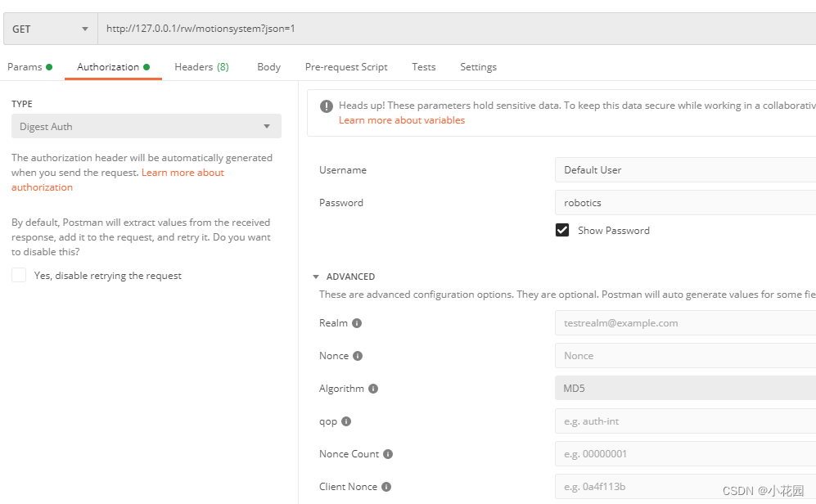The width and height of the screenshot is (816, 504).
Task: Click the Heads up warning icon
Action: coord(327,106)
